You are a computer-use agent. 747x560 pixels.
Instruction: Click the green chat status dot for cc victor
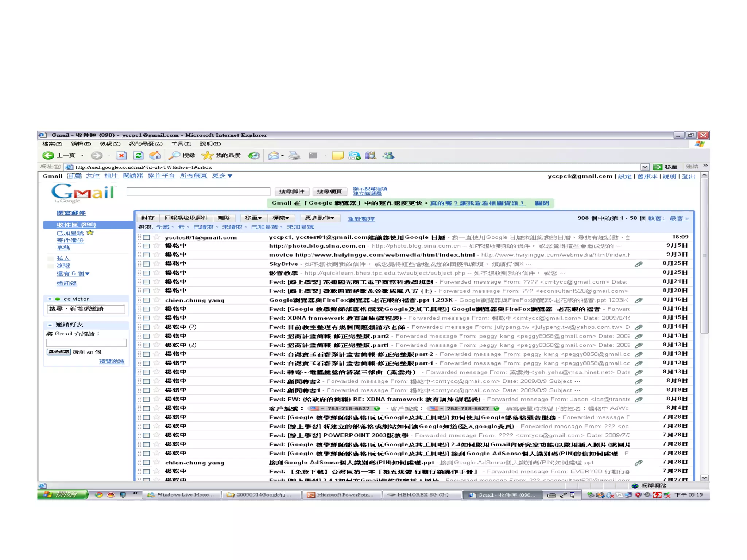57,299
